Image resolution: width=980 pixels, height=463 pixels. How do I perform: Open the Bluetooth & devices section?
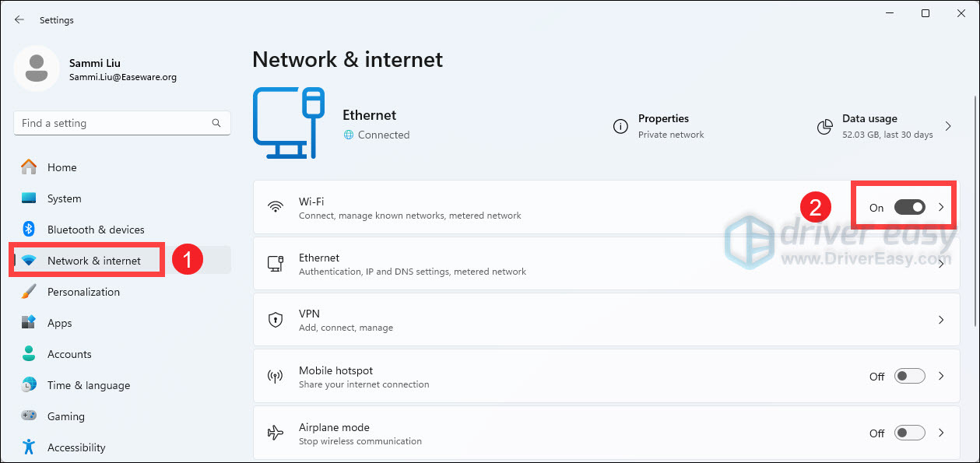[96, 230]
